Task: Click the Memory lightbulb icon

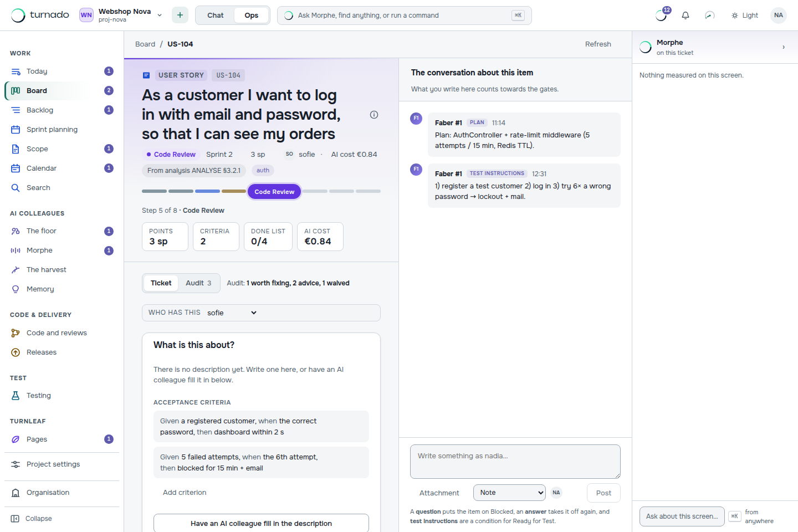Action: click(16, 289)
